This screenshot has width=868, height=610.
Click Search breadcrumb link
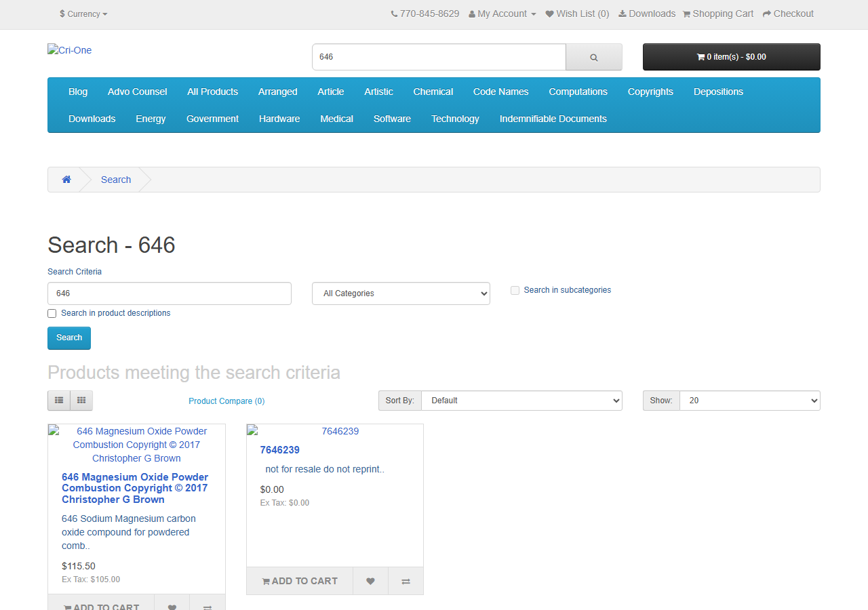tap(116, 180)
